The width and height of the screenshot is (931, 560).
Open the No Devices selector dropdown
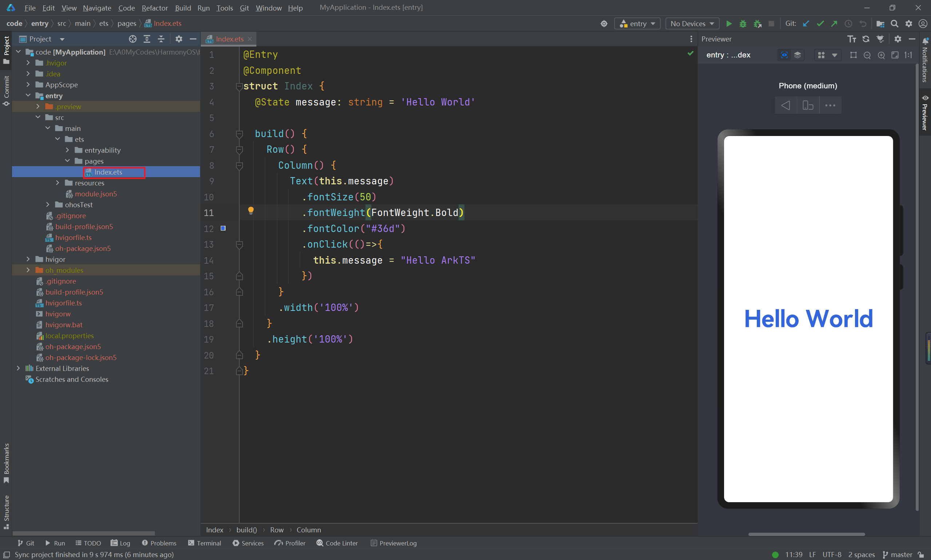[692, 24]
